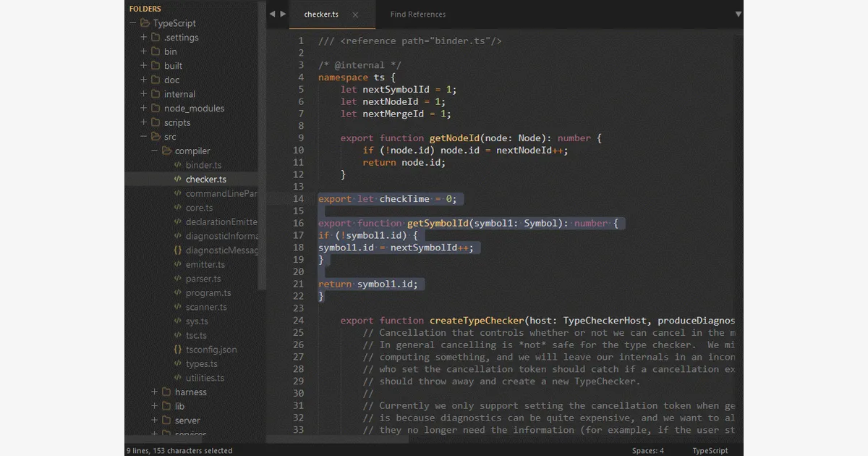Click the FOLDERS sidebar heading

point(145,9)
